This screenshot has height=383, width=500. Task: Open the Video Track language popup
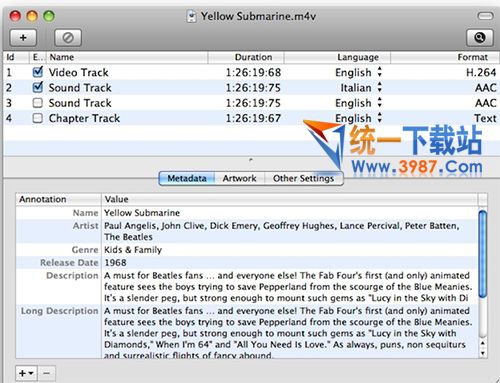click(380, 72)
